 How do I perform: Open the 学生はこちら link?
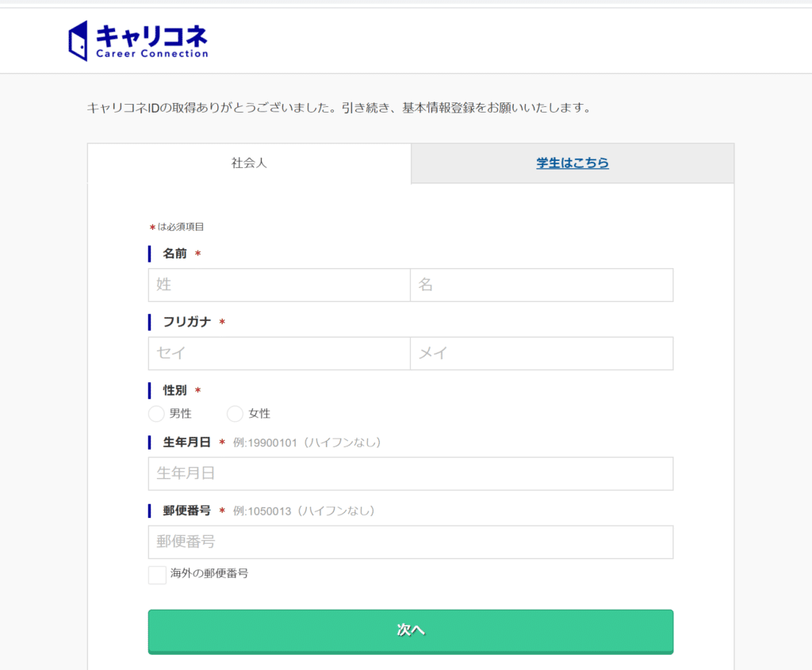tap(573, 163)
